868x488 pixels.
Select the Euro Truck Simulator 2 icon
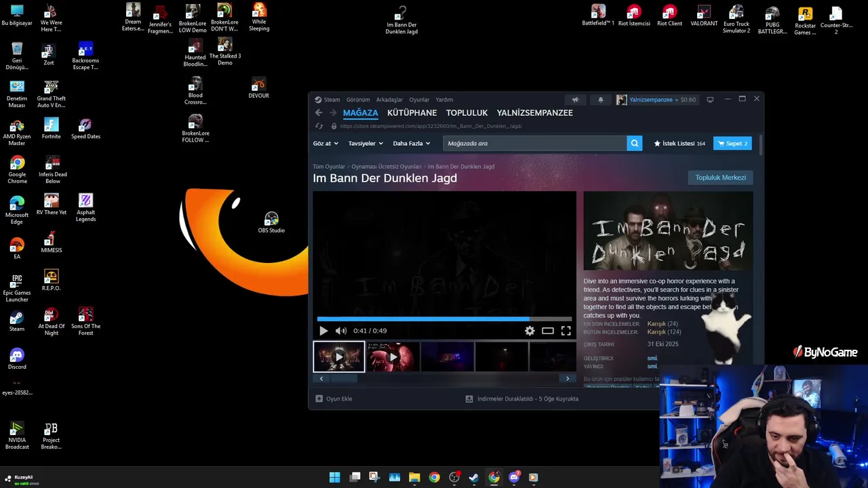click(x=736, y=19)
